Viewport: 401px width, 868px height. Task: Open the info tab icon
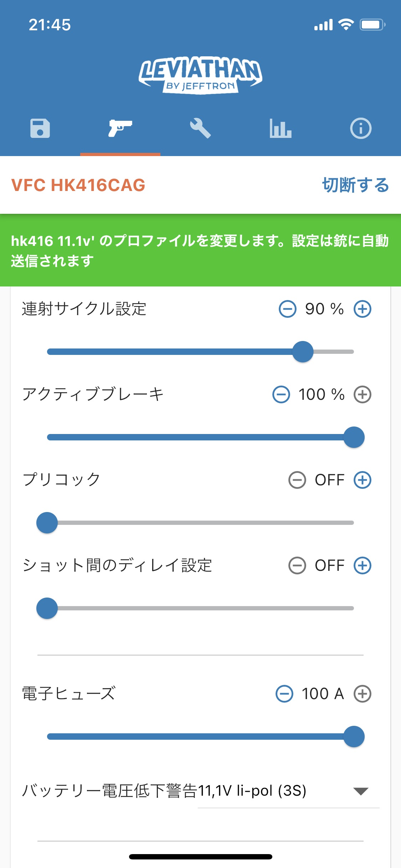click(361, 128)
